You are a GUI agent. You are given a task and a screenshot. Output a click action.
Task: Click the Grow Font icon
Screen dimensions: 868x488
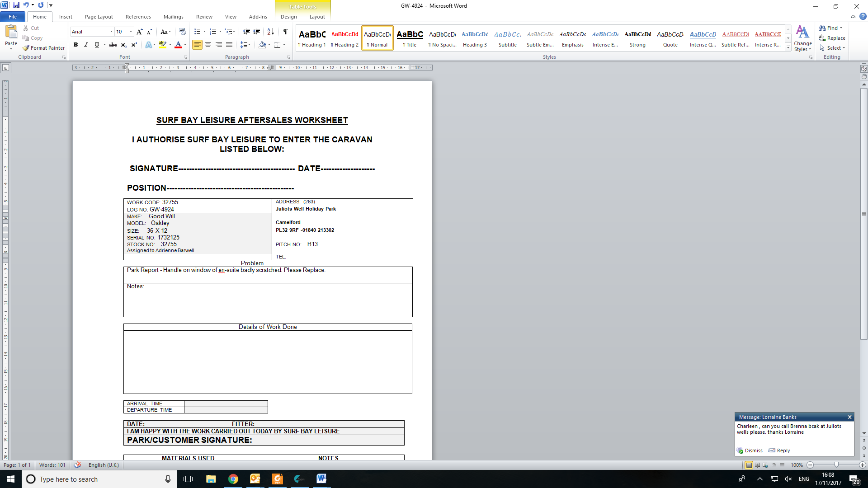pos(139,32)
